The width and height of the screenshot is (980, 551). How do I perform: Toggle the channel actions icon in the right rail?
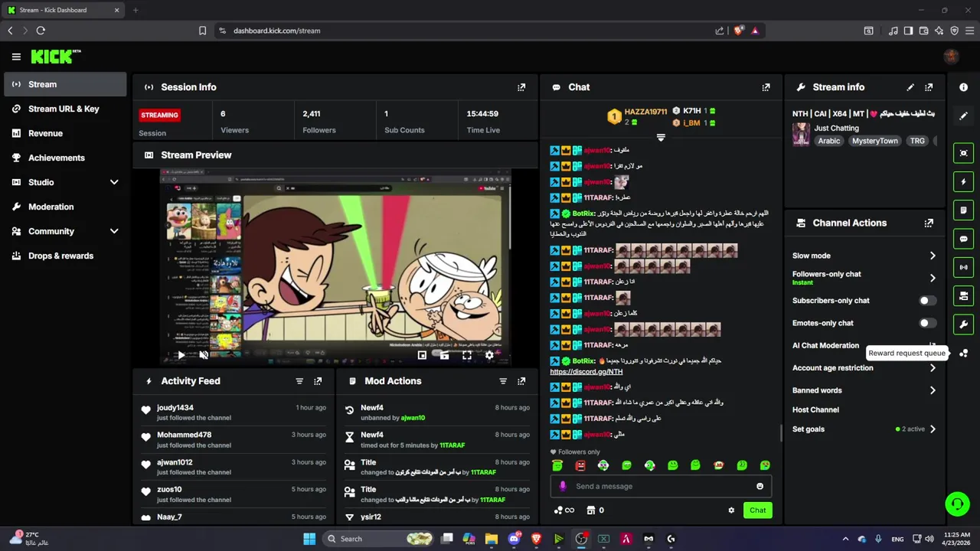click(x=963, y=295)
